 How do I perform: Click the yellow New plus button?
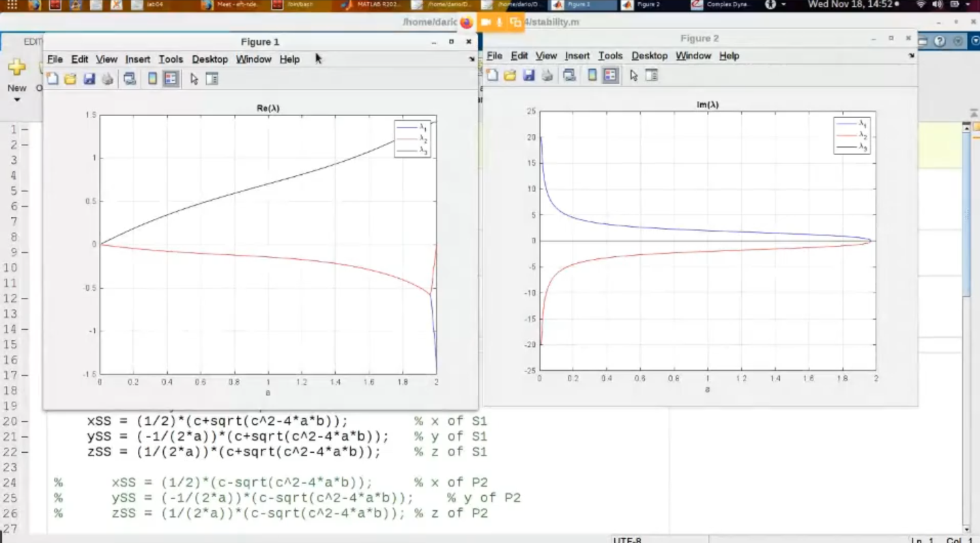click(17, 67)
